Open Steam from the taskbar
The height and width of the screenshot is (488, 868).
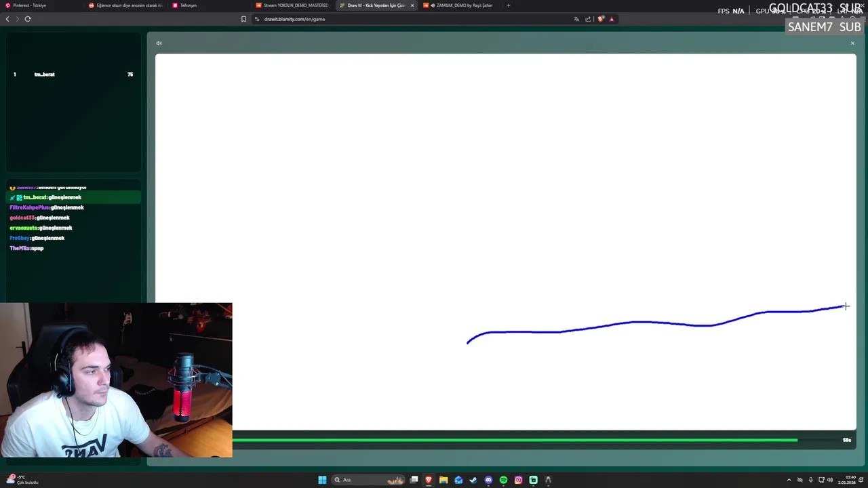pos(473,480)
